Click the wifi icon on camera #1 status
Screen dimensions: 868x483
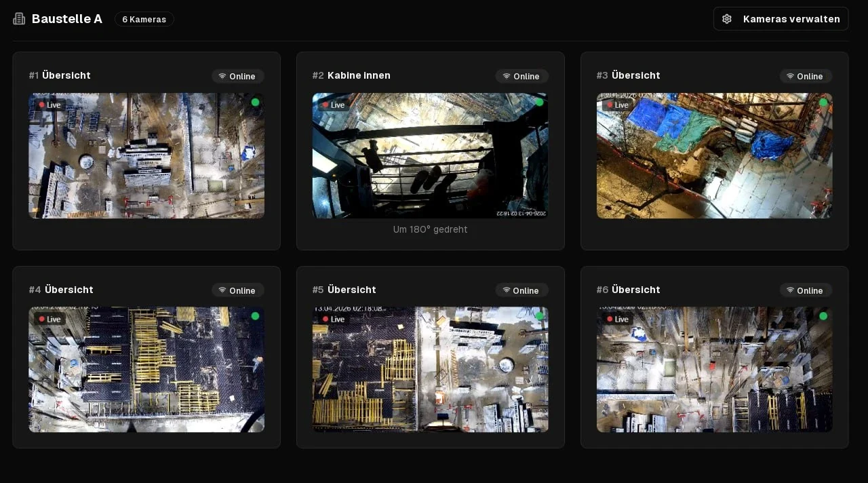pyautogui.click(x=222, y=76)
